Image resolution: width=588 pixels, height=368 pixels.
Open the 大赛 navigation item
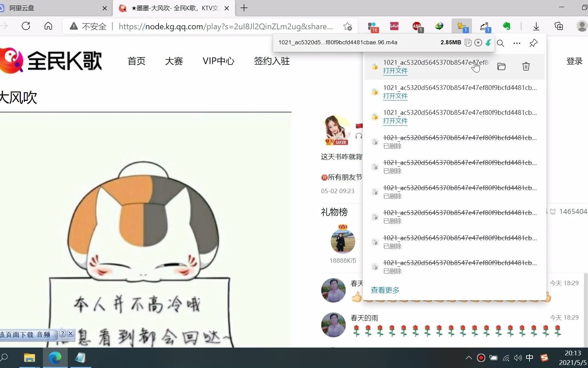174,61
